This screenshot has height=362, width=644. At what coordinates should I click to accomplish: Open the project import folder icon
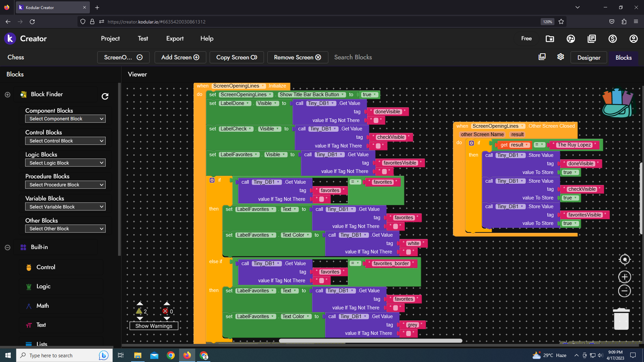tap(550, 39)
